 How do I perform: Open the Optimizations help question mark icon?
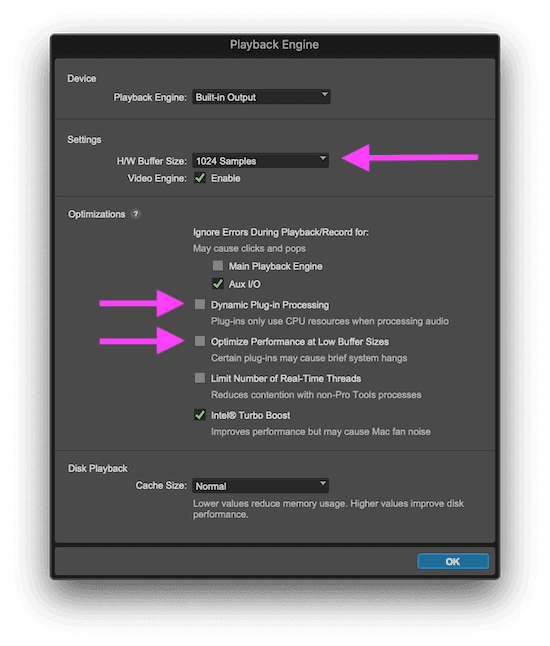[x=136, y=214]
